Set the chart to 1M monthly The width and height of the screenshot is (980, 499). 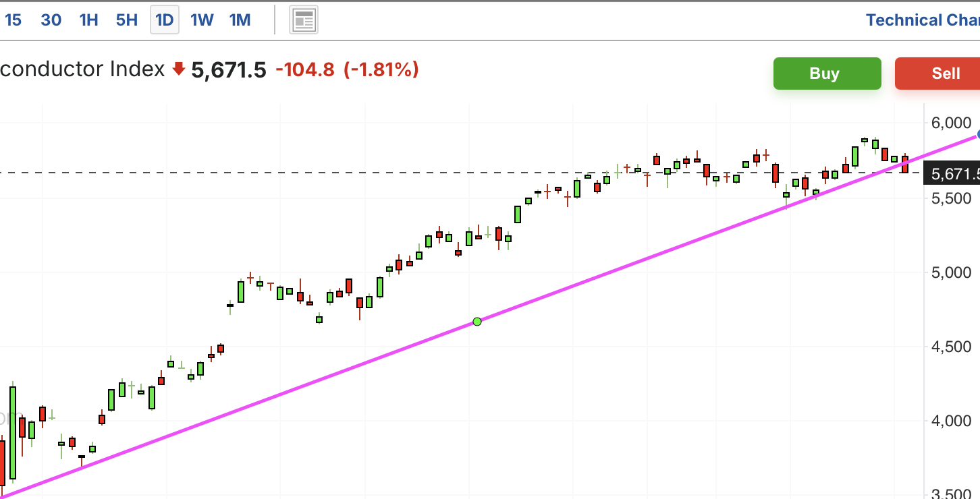click(240, 20)
